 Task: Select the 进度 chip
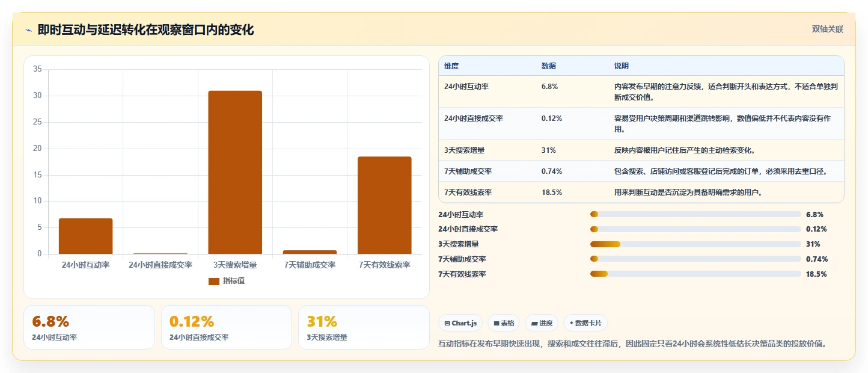[x=542, y=323]
